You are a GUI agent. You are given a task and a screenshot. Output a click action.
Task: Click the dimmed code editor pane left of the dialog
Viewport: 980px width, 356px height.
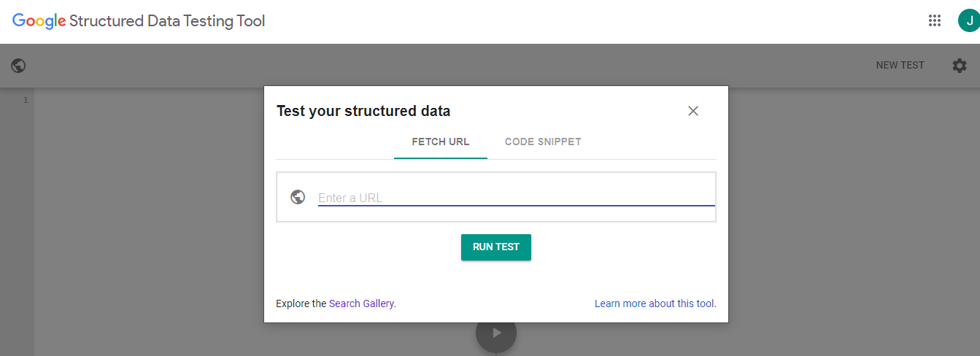point(146,219)
